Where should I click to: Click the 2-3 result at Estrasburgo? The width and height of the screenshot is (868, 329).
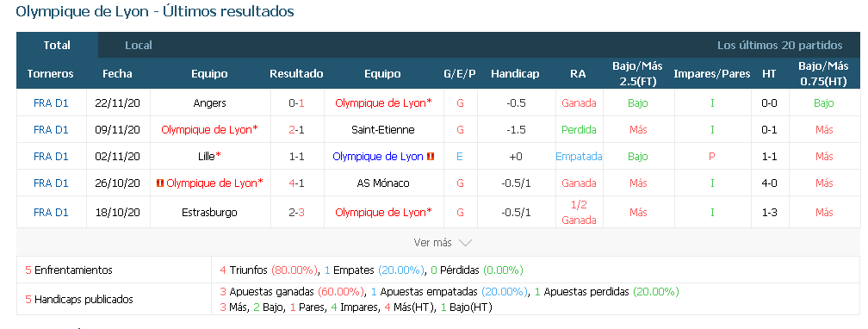[297, 212]
